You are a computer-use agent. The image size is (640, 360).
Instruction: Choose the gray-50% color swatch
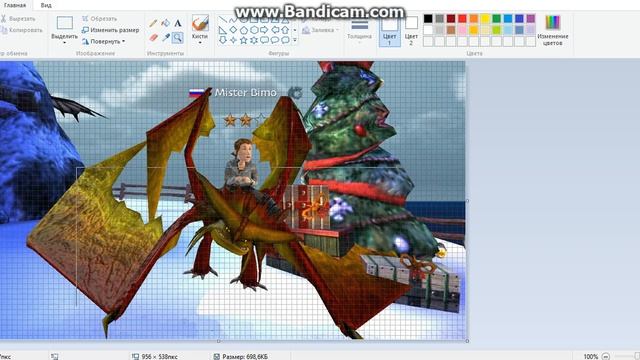click(439, 18)
